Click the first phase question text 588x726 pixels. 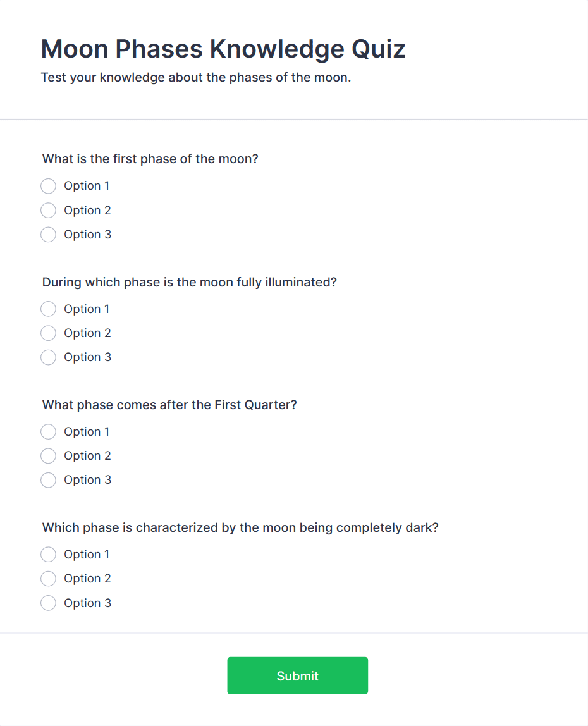(x=150, y=159)
